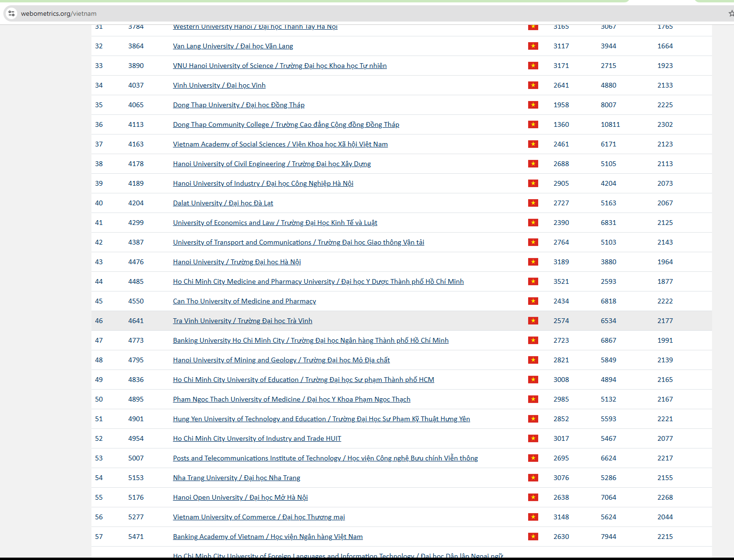Image resolution: width=734 pixels, height=560 pixels.
Task: Click flag in Can Tho Medicine and Pharmacy row
Action: tap(533, 301)
